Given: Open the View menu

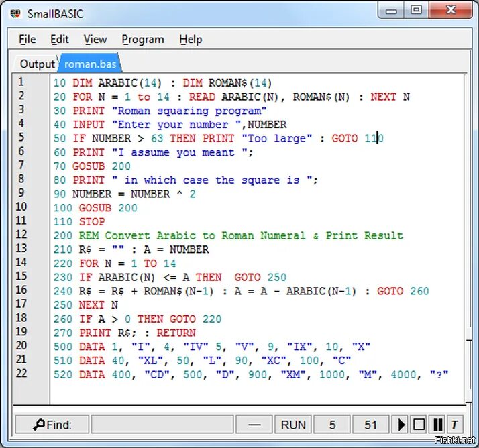Looking at the screenshot, I should click(95, 40).
